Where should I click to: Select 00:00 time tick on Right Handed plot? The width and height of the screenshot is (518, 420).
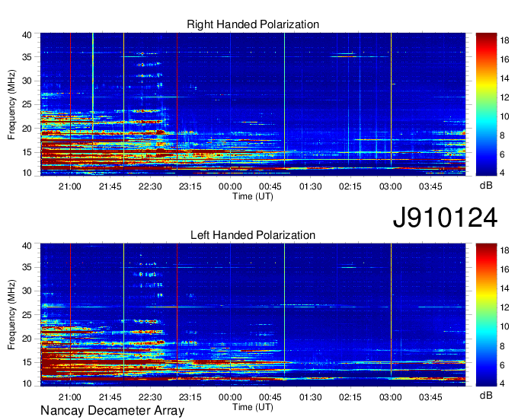(x=230, y=186)
